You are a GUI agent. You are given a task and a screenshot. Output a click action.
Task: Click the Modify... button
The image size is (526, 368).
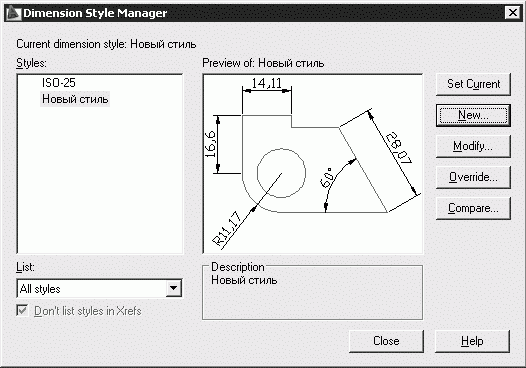pyautogui.click(x=473, y=146)
